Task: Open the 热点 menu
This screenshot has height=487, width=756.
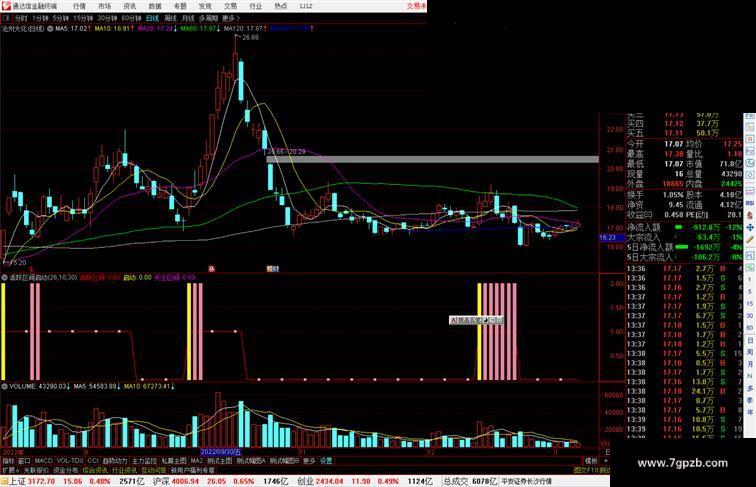Action: 281,6
